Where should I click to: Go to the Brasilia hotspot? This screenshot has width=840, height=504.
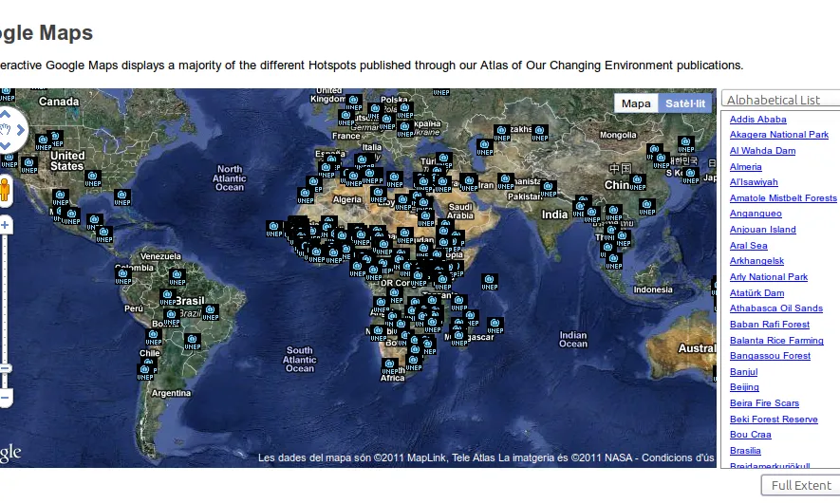click(745, 451)
